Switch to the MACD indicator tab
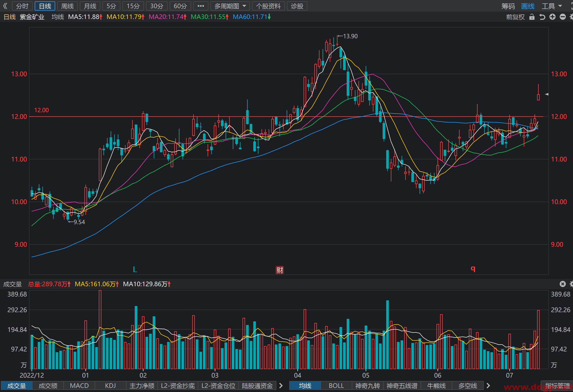 [x=79, y=386]
